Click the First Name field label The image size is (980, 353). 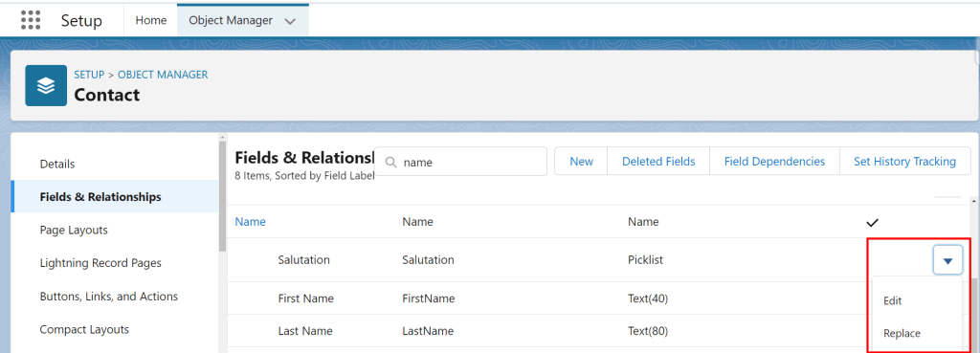pyautogui.click(x=305, y=298)
